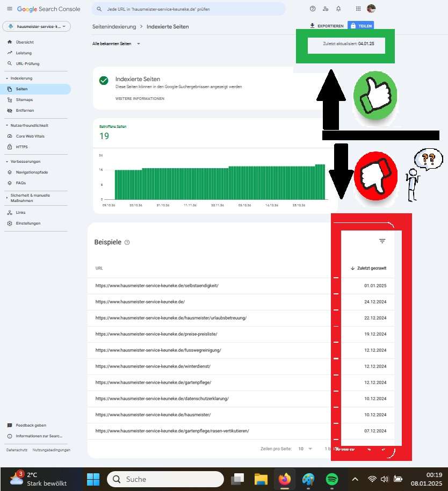448x491 pixels.
Task: Click the TEILEN button
Action: [360, 26]
